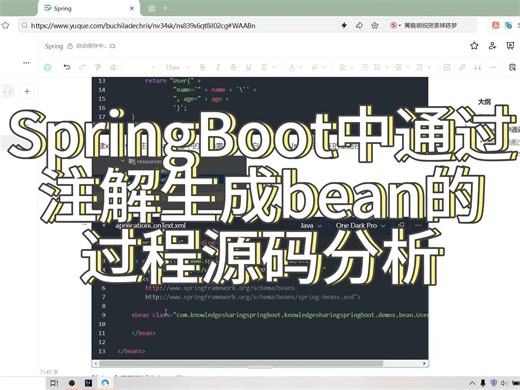Bookmark the page with address bar star
Viewport: 520px width, 390px height.
375,25
